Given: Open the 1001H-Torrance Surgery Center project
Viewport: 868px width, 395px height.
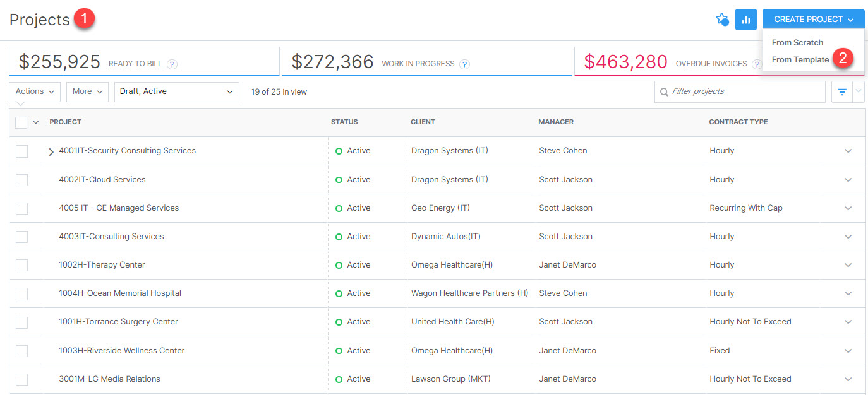Looking at the screenshot, I should 118,322.
